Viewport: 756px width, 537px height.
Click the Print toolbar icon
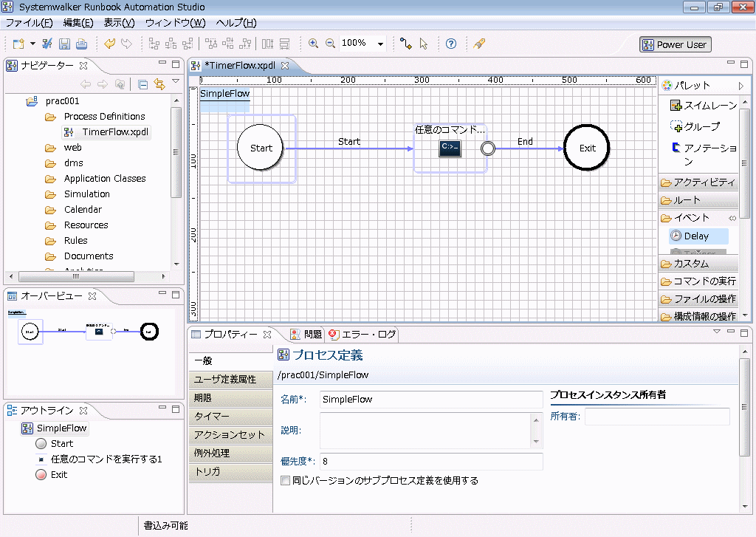point(81,44)
